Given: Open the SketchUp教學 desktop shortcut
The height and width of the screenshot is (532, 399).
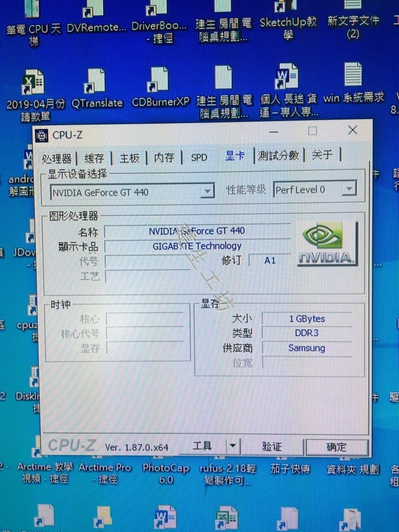Looking at the screenshot, I should coord(286,6).
